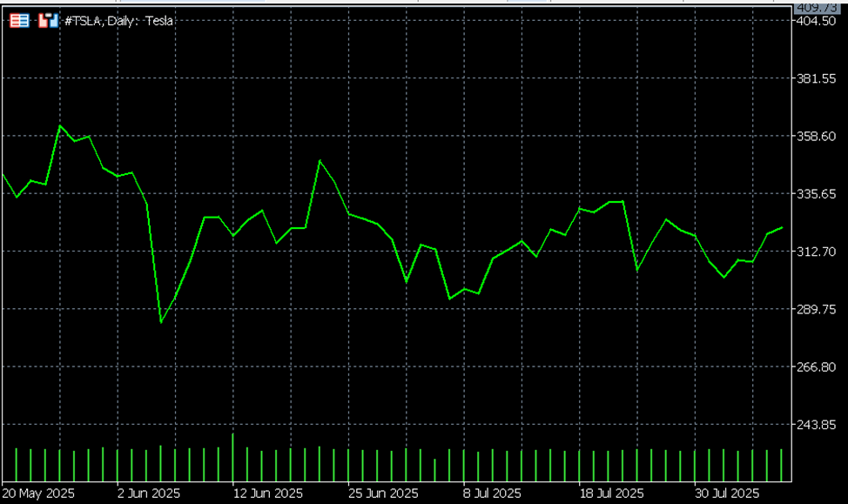The width and height of the screenshot is (848, 504).
Task: Click the 8 Jul 2025 date marker
Action: click(492, 494)
